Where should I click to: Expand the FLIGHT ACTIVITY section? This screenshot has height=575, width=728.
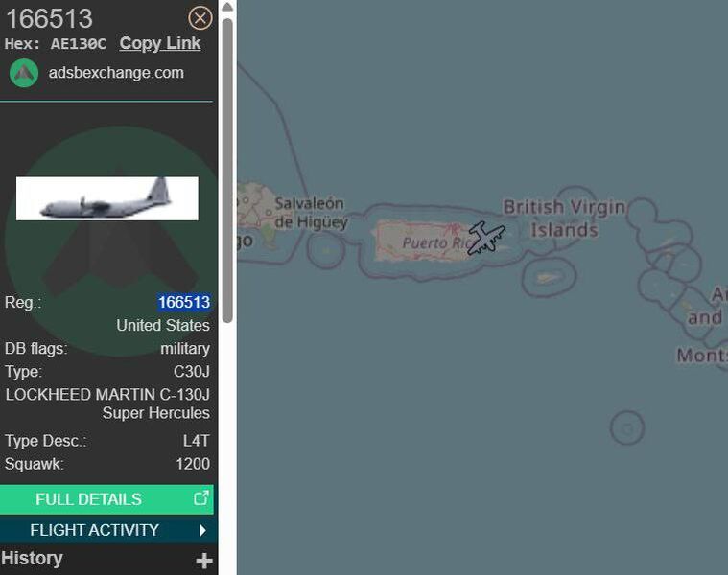pos(108,530)
